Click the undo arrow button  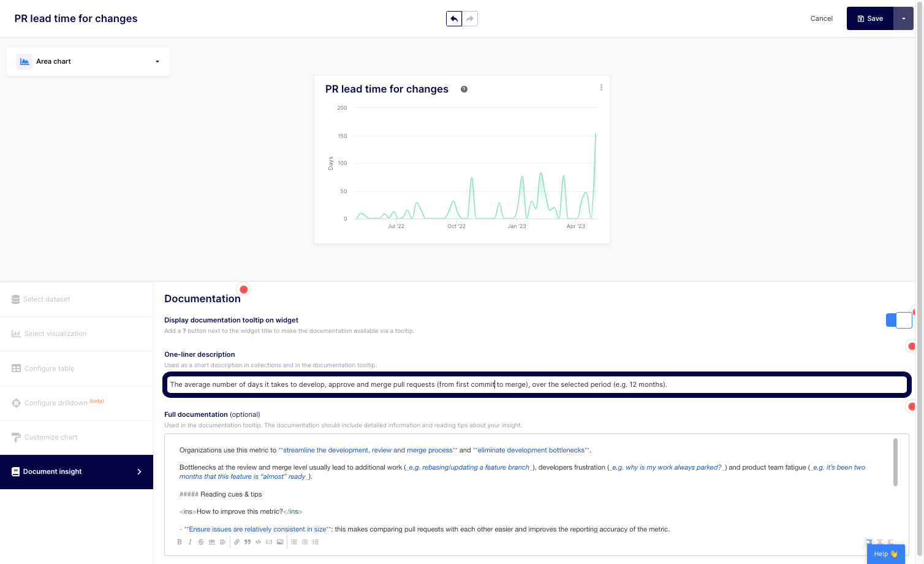click(454, 19)
